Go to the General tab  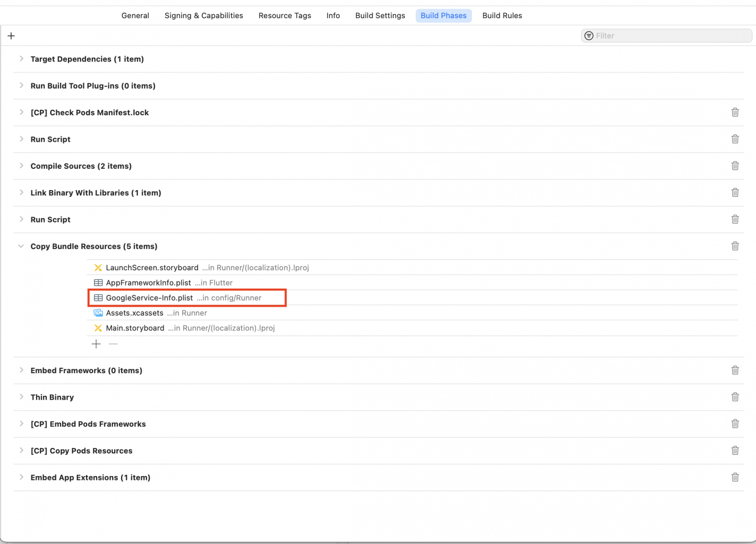(x=135, y=16)
